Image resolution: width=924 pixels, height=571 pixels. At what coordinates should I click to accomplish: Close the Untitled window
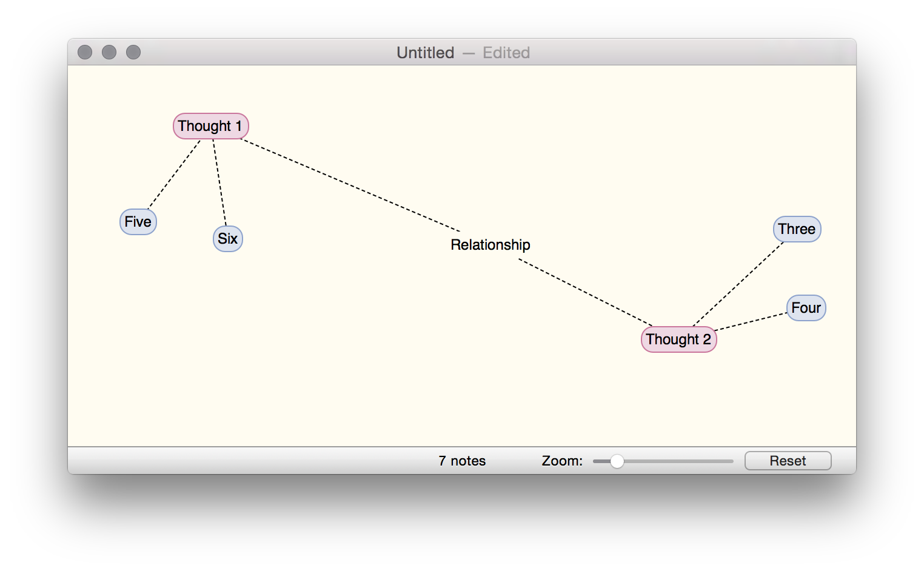tap(85, 53)
